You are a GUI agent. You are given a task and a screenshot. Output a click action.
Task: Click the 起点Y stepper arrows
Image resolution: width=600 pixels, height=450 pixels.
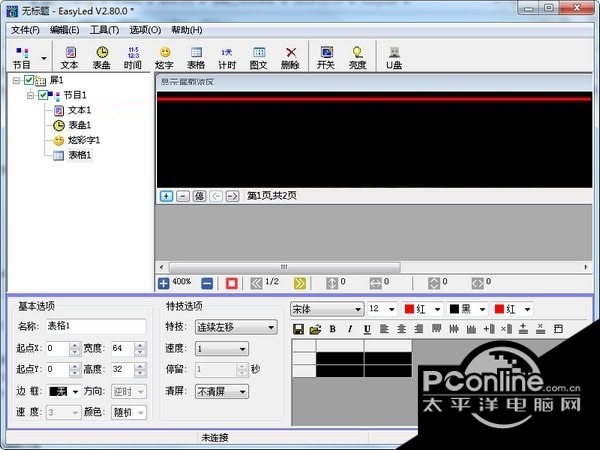click(x=75, y=370)
